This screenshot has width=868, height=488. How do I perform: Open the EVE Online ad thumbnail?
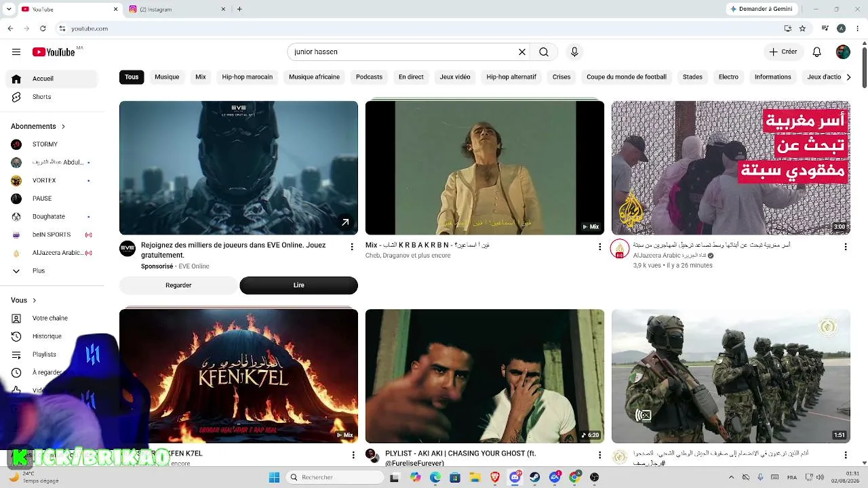pyautogui.click(x=239, y=168)
